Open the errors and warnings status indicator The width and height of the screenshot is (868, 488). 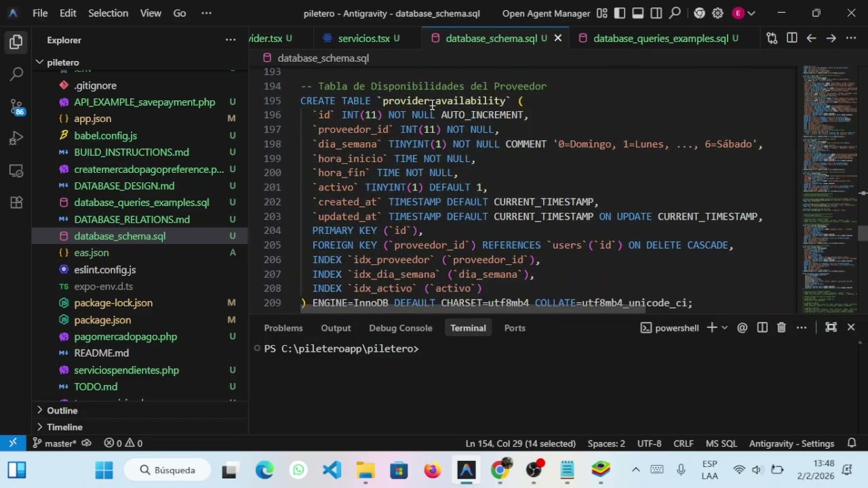pyautogui.click(x=123, y=443)
